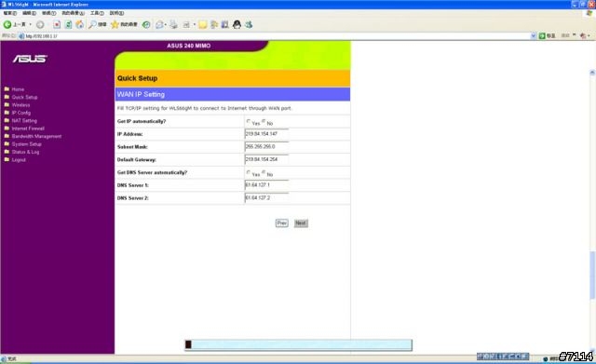Click the DNS Server 1 input field
Viewport: 596px width, 364px height.
tap(266, 185)
